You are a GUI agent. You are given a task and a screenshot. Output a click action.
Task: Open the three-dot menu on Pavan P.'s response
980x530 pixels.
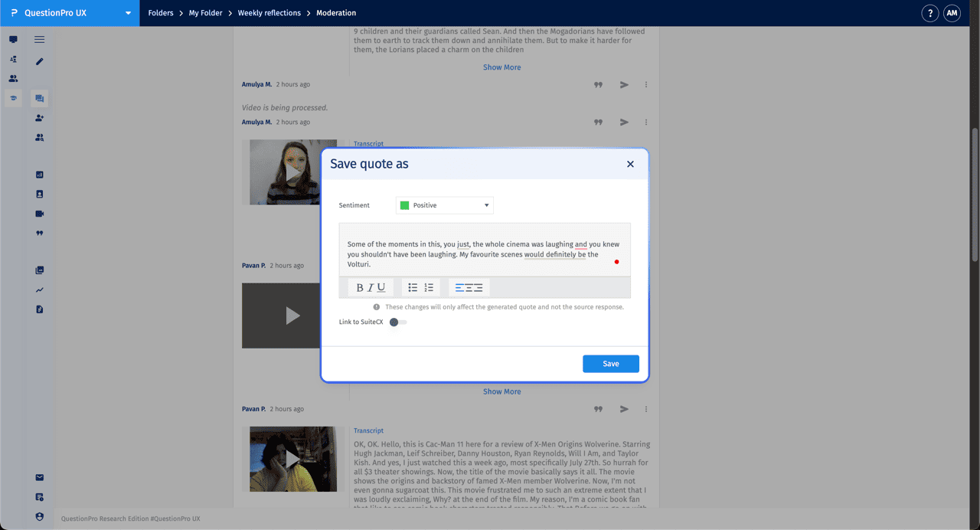pyautogui.click(x=645, y=408)
